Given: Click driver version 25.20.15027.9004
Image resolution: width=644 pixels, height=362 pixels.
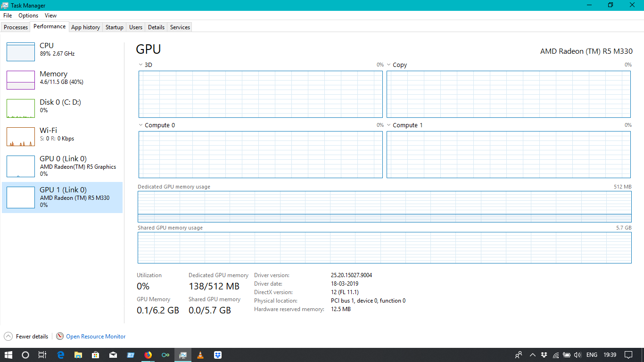Looking at the screenshot, I should pyautogui.click(x=352, y=275).
